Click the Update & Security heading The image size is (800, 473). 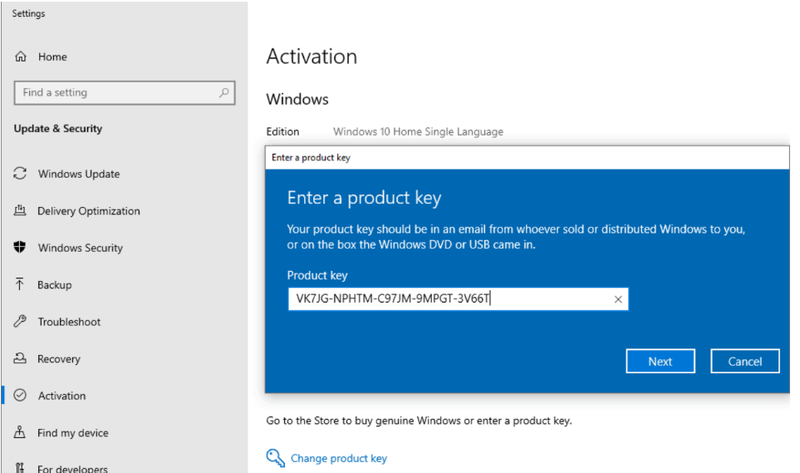click(58, 129)
